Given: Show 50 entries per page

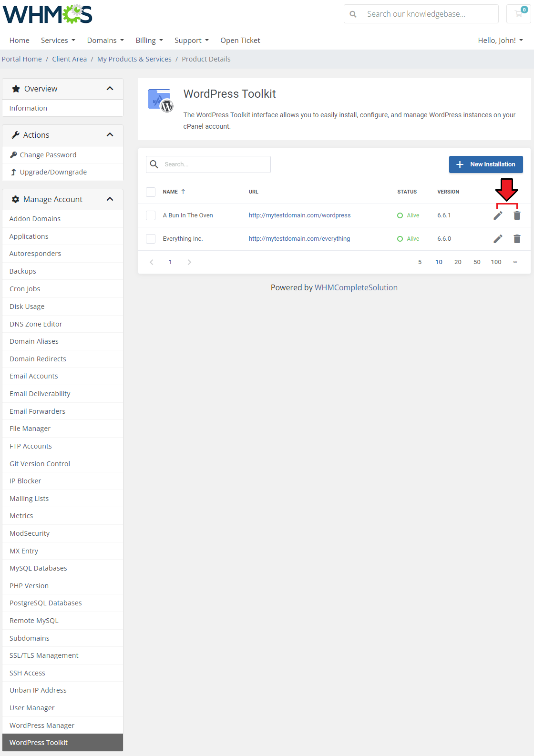Looking at the screenshot, I should point(477,262).
